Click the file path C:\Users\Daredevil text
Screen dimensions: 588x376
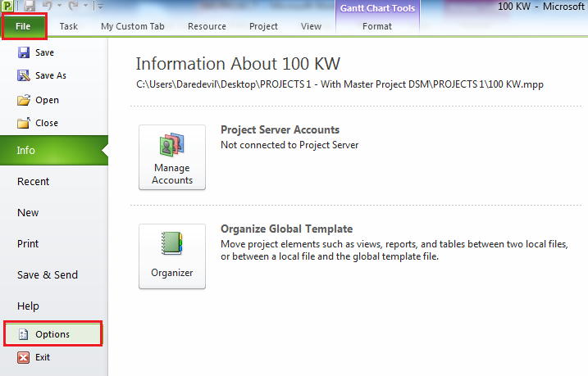[x=340, y=84]
